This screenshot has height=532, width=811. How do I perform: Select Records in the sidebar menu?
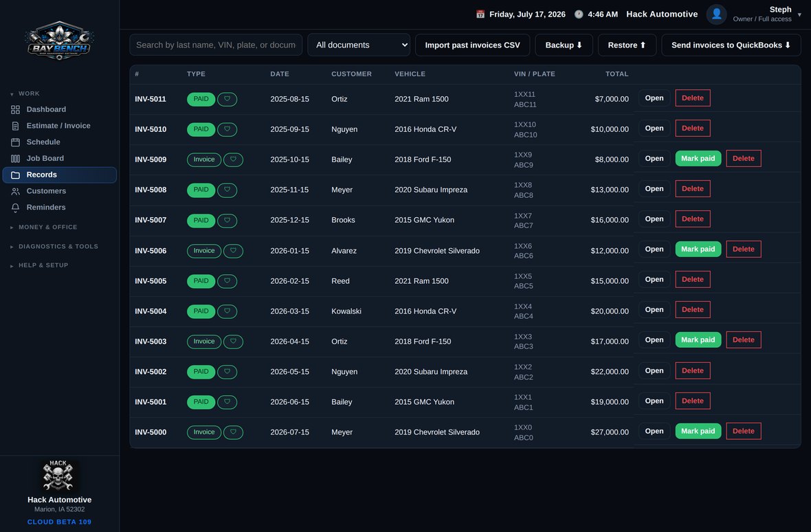(x=60, y=175)
